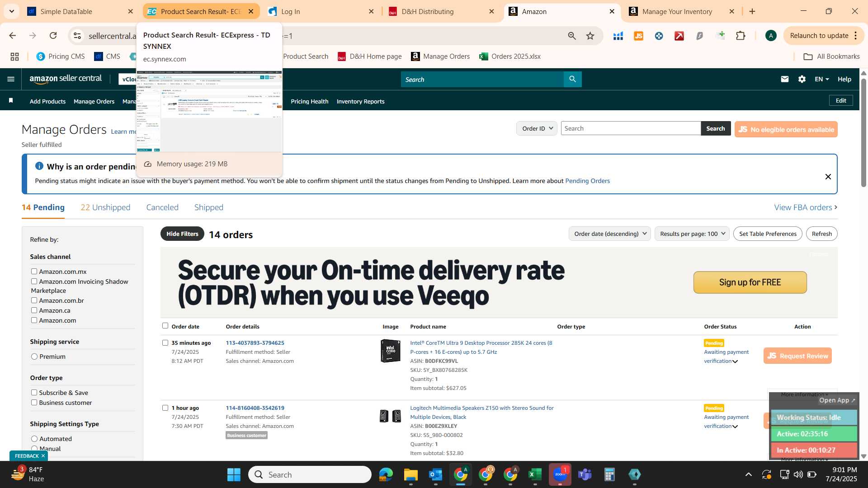Image resolution: width=868 pixels, height=488 pixels.
Task: Click the Intel Core Ultra 9 product image
Action: point(390,351)
